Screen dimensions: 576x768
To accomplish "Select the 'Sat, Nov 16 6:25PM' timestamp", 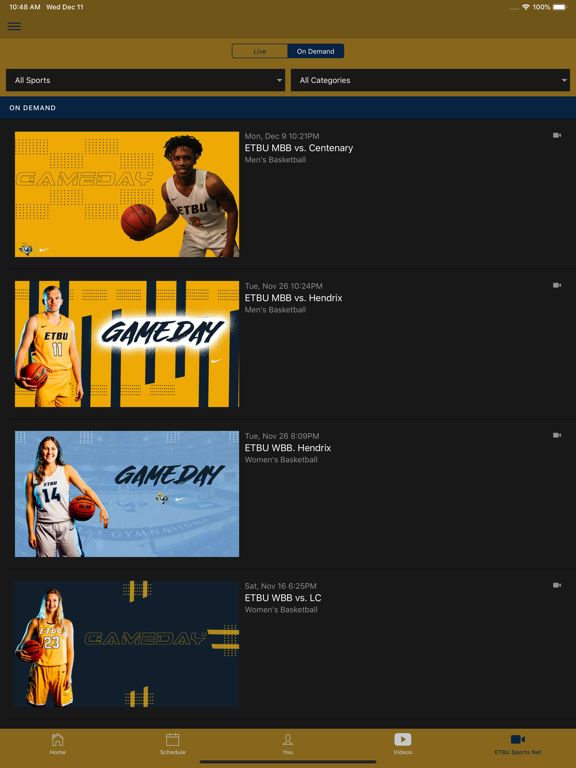I will point(281,586).
